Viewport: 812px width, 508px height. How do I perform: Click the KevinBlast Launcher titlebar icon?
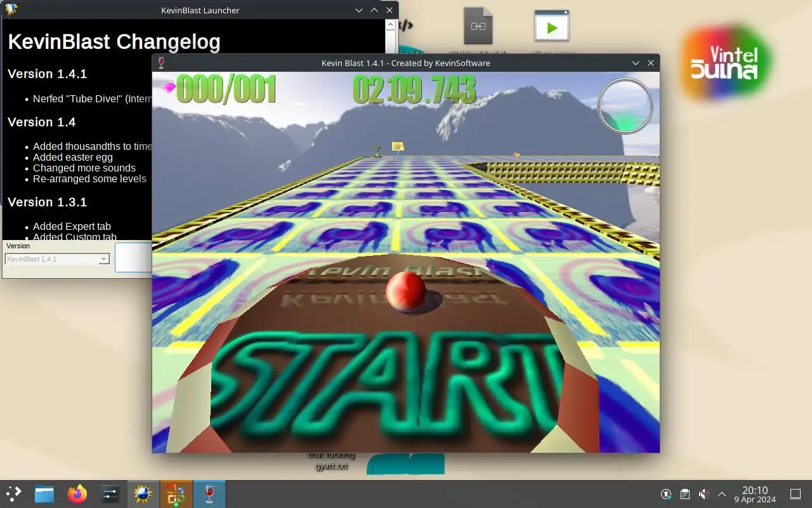coord(11,10)
